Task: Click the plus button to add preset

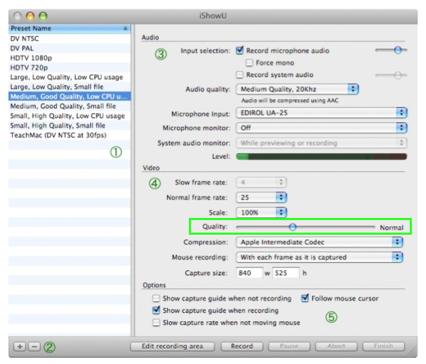Action: tap(20, 347)
